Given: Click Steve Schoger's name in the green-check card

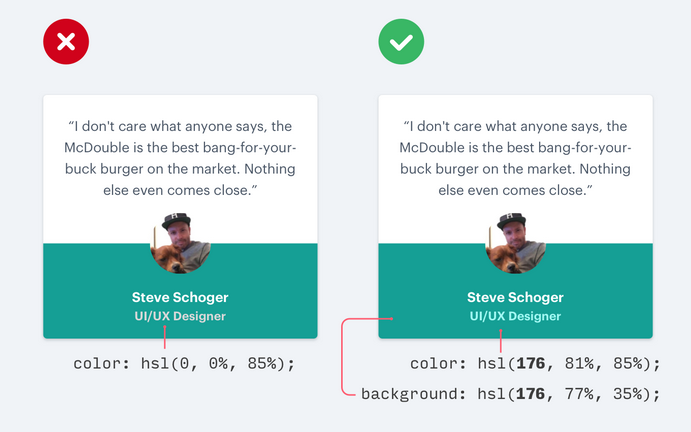Looking at the screenshot, I should [x=515, y=297].
